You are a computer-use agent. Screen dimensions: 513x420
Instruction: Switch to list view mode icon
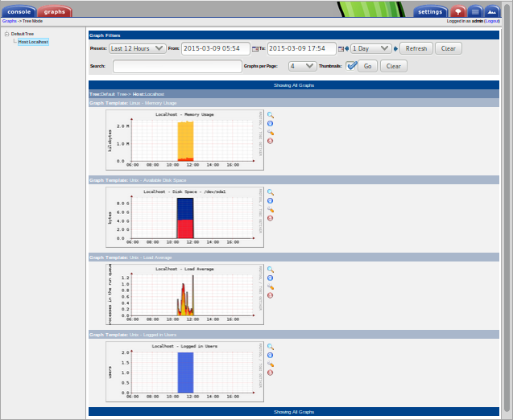point(475,11)
